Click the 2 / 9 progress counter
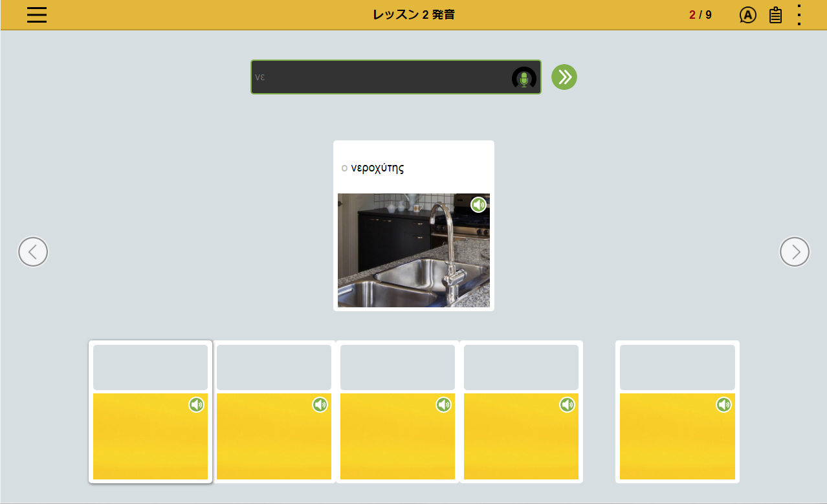Viewport: 827px width, 504px height. pos(700,15)
